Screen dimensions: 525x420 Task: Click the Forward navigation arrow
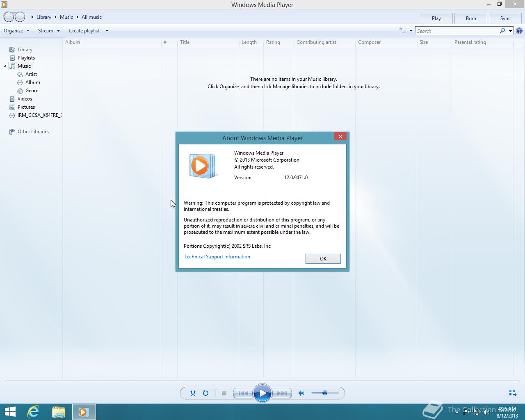(x=20, y=17)
